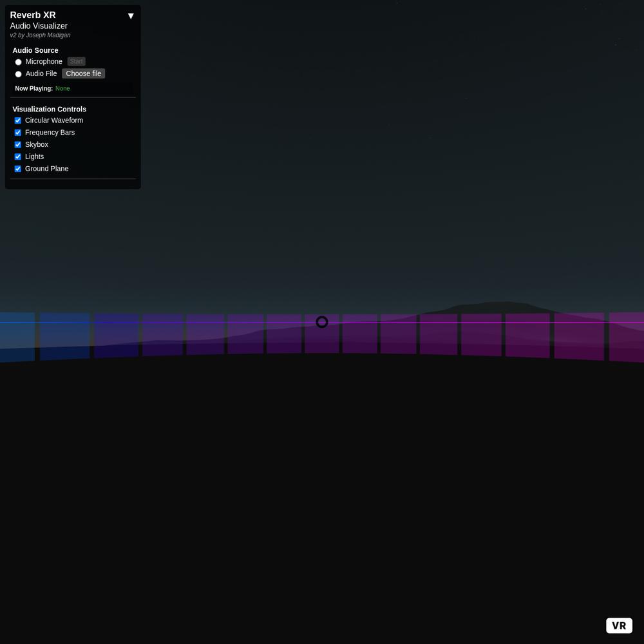Click the Start microphone button
This screenshot has width=644, height=644.
[77, 61]
